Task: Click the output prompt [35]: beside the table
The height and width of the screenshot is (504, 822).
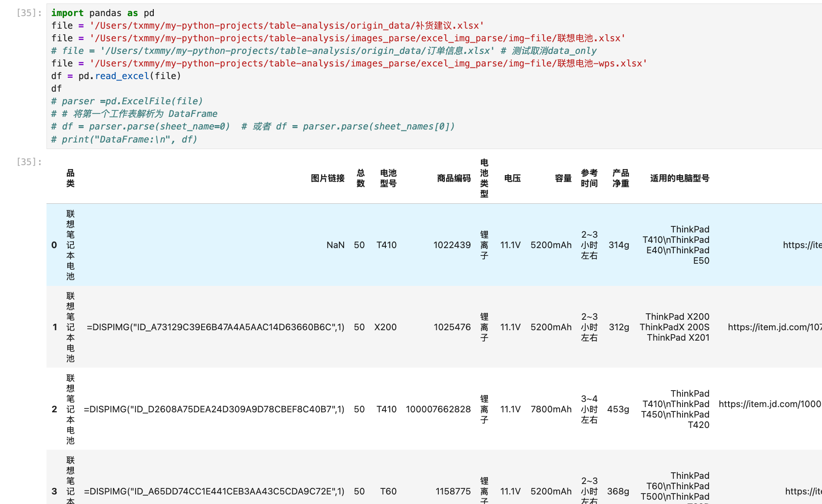Action: click(29, 162)
